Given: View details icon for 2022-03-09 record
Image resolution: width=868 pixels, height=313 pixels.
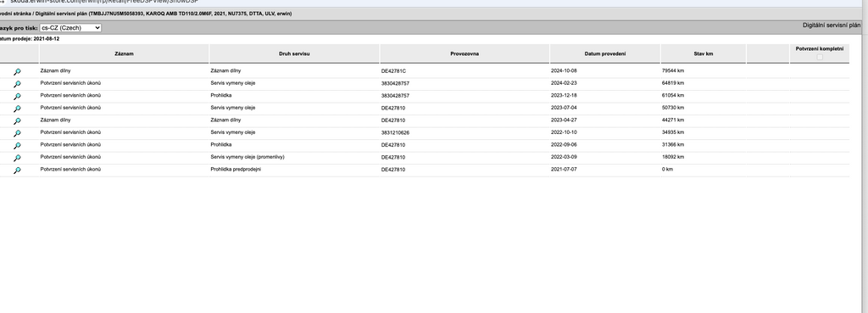Looking at the screenshot, I should coord(17,157).
